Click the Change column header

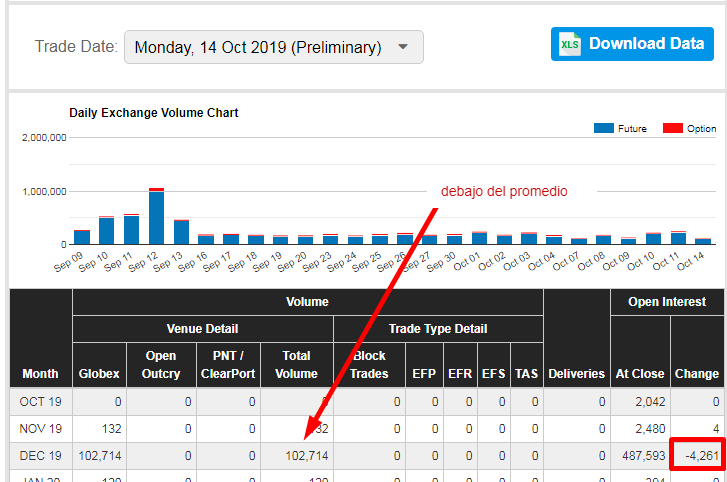696,373
